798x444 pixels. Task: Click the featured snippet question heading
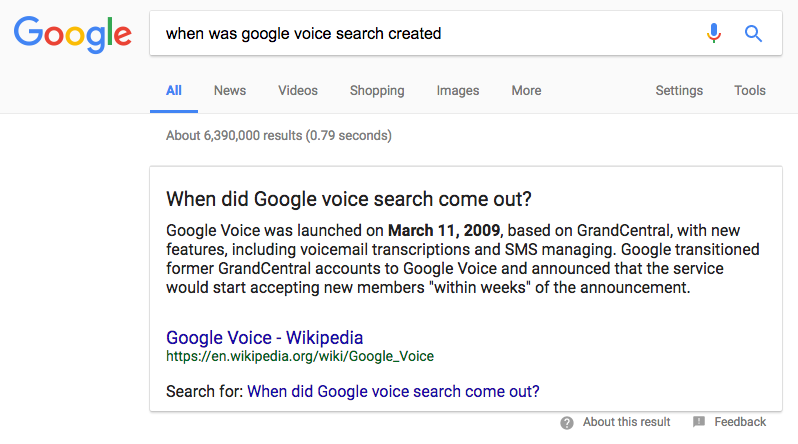pos(349,199)
